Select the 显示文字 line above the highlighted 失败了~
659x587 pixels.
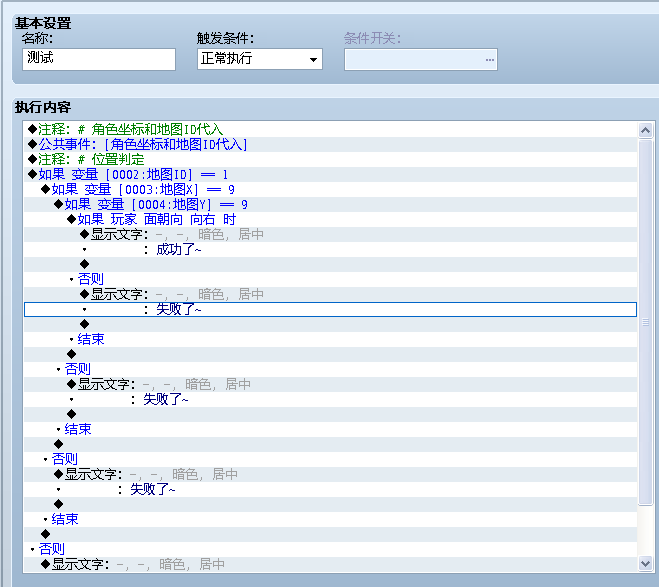click(x=330, y=295)
